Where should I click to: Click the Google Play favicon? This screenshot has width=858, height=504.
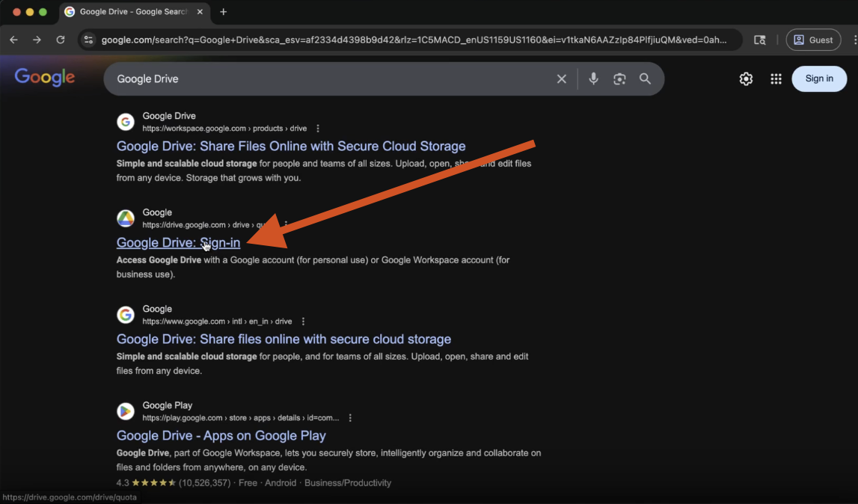tap(126, 411)
